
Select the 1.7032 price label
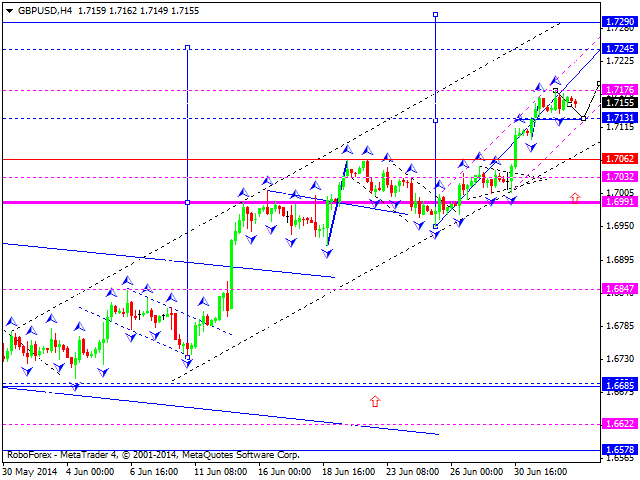tap(618, 177)
